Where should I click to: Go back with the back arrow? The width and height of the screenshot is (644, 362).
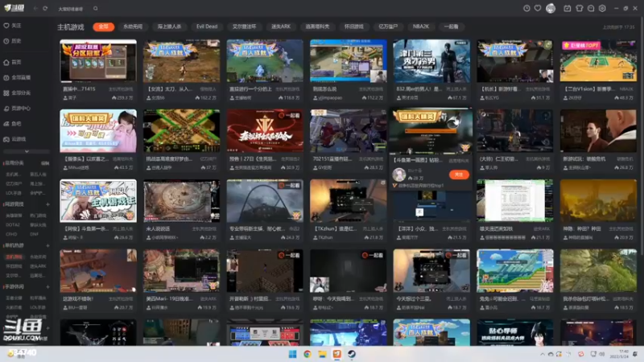(35, 8)
